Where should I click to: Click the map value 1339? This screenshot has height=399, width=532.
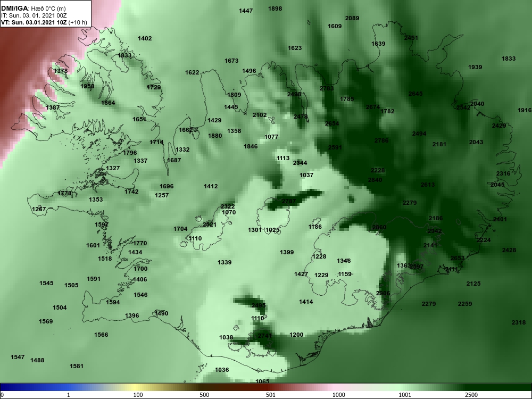[225, 263]
